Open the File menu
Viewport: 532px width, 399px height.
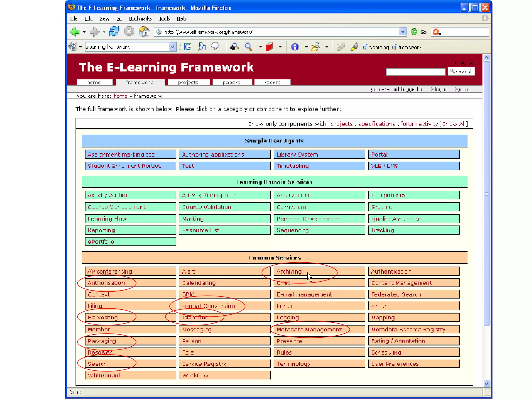(x=74, y=18)
